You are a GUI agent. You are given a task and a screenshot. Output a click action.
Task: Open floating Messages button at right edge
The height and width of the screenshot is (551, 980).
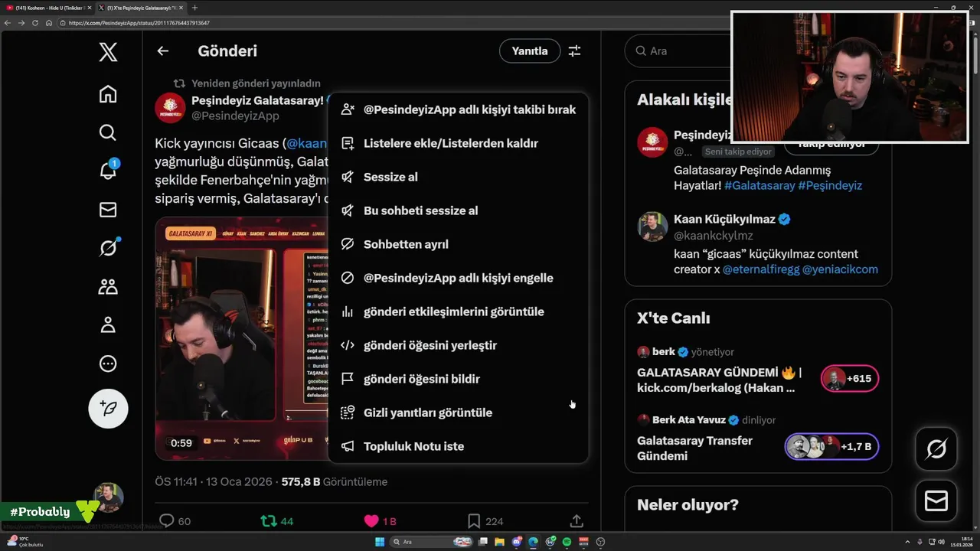936,500
